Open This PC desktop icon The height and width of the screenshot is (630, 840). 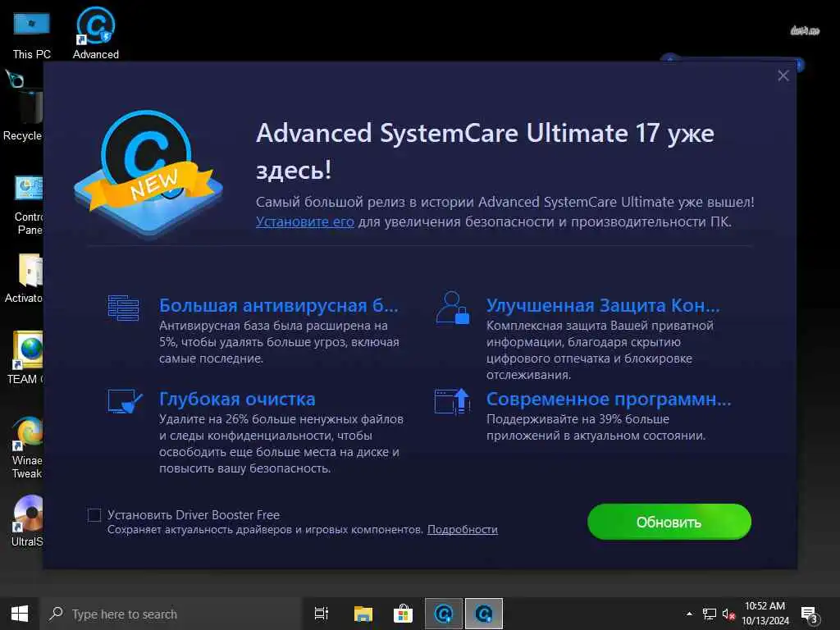pyautogui.click(x=32, y=35)
